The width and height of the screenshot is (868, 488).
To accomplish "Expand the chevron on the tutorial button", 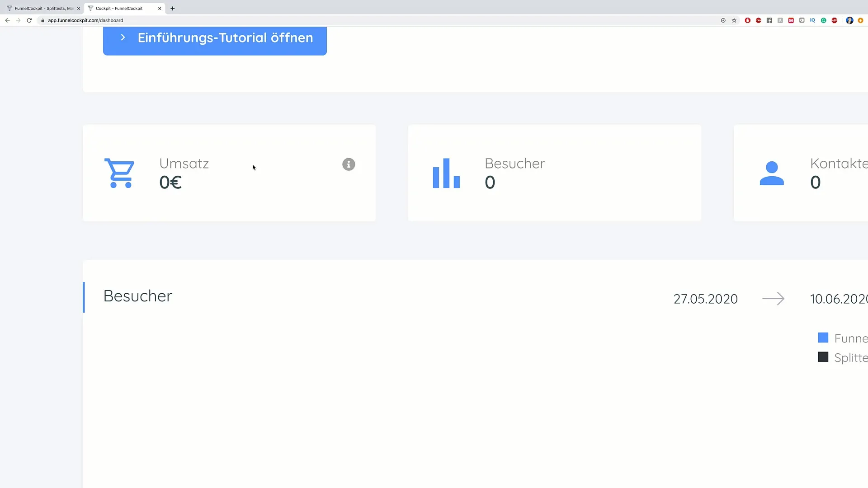I will tap(123, 38).
